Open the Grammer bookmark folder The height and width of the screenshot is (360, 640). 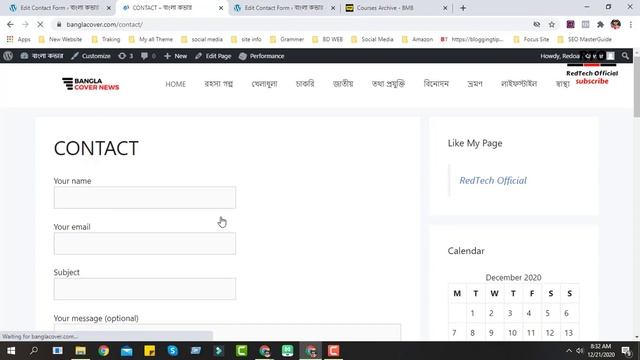pos(287,39)
